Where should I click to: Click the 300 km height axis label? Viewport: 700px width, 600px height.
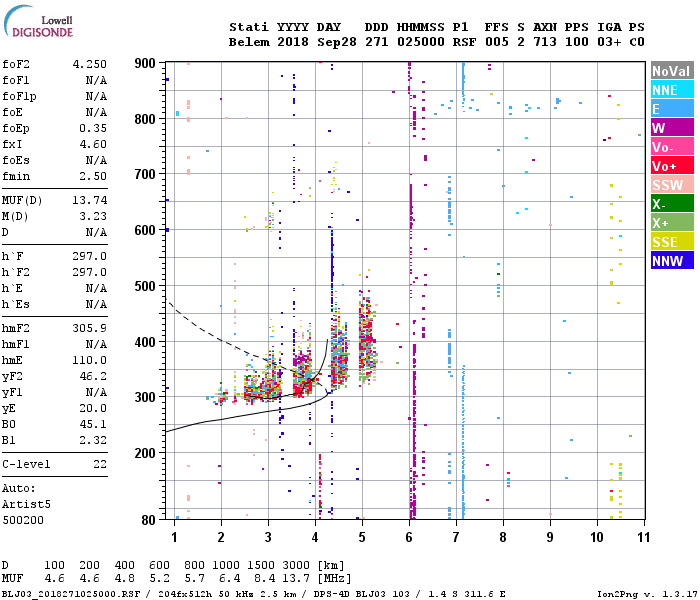click(145, 397)
